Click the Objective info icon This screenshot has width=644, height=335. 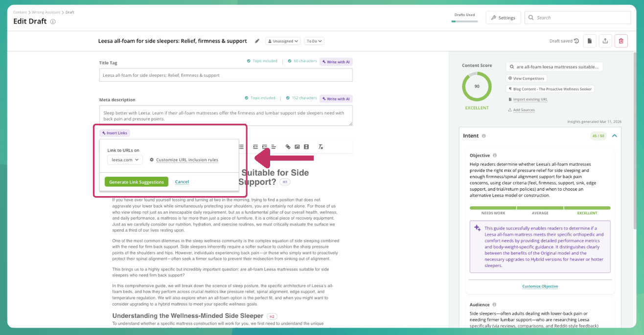coord(495,156)
